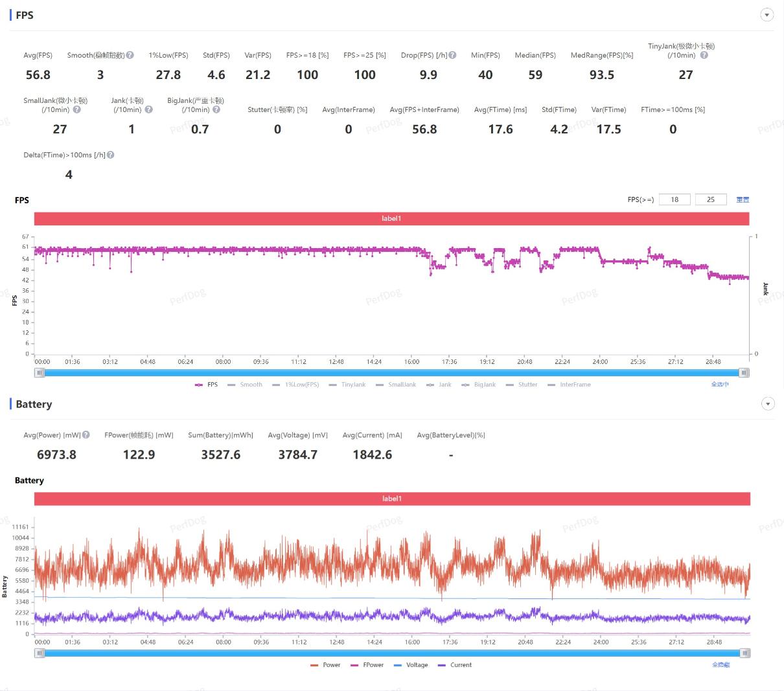Show help for Jank (/10min) metric

148,109
